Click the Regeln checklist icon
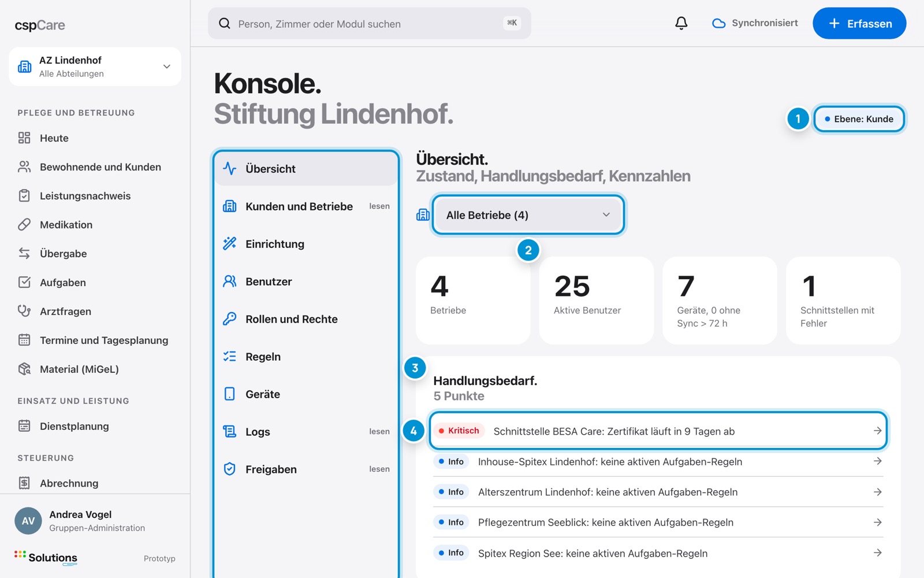Image resolution: width=924 pixels, height=578 pixels. pyautogui.click(x=230, y=356)
